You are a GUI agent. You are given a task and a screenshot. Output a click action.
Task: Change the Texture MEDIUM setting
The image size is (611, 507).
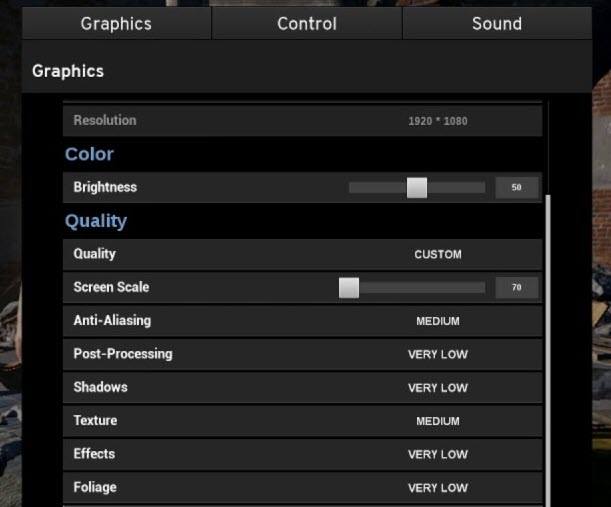coord(437,421)
